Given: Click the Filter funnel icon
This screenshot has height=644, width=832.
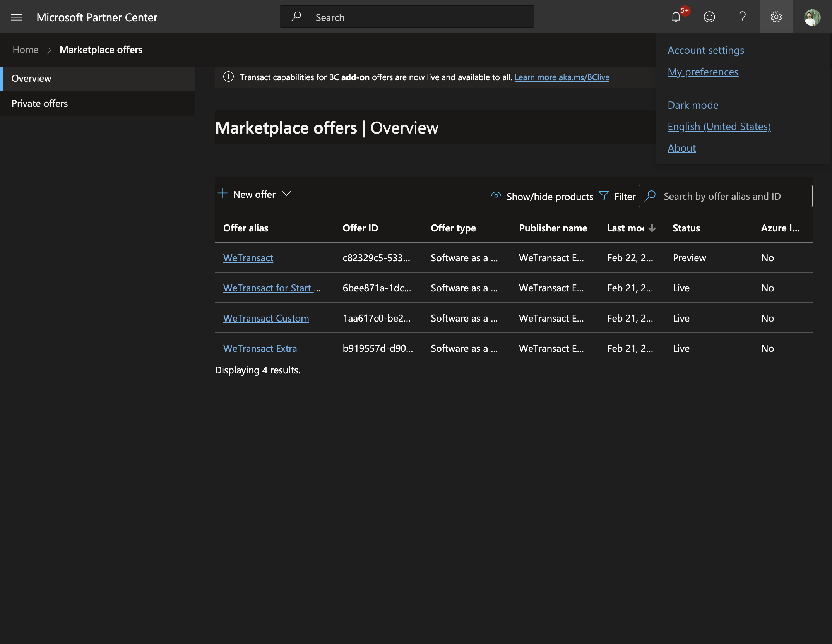Looking at the screenshot, I should (604, 195).
